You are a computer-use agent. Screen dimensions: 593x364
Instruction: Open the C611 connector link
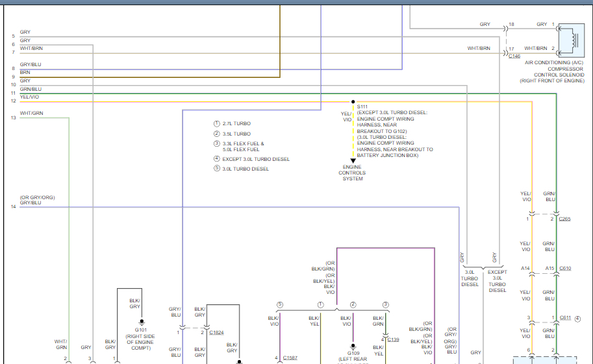(565, 317)
